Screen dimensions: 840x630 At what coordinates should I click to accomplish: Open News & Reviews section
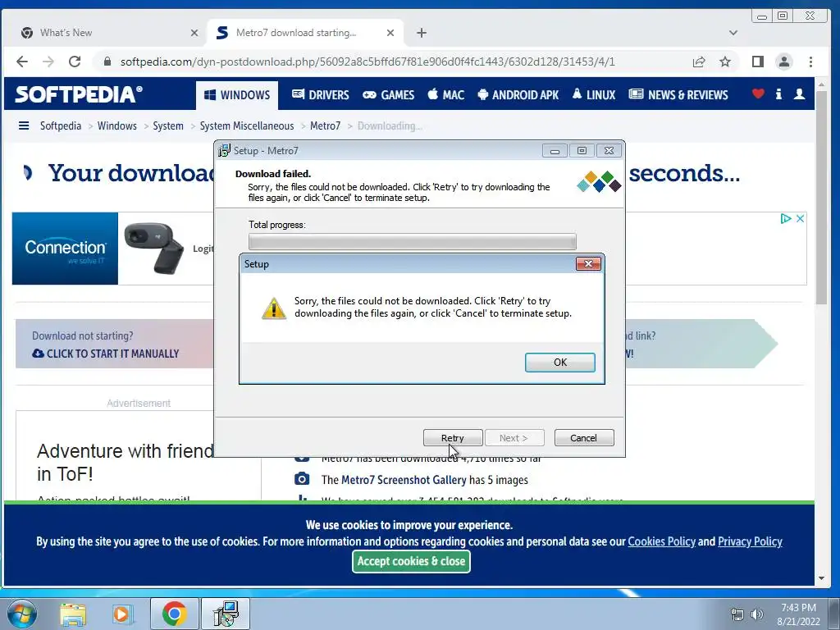click(x=678, y=95)
